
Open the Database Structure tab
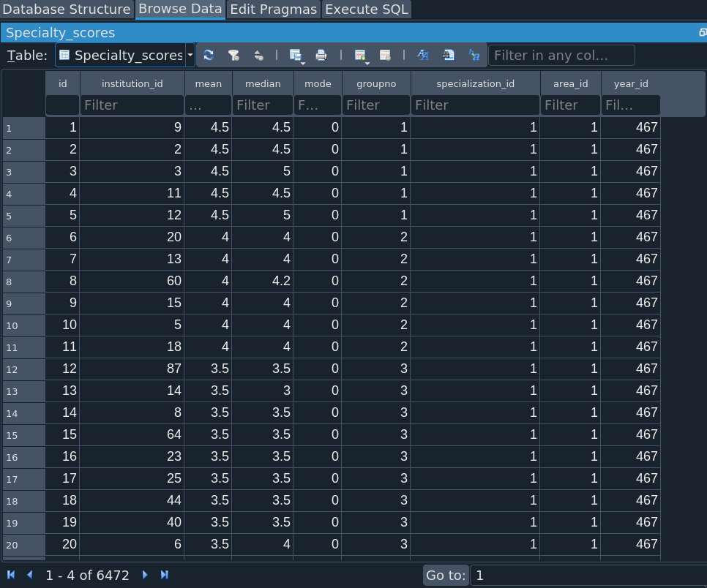pyautogui.click(x=67, y=10)
